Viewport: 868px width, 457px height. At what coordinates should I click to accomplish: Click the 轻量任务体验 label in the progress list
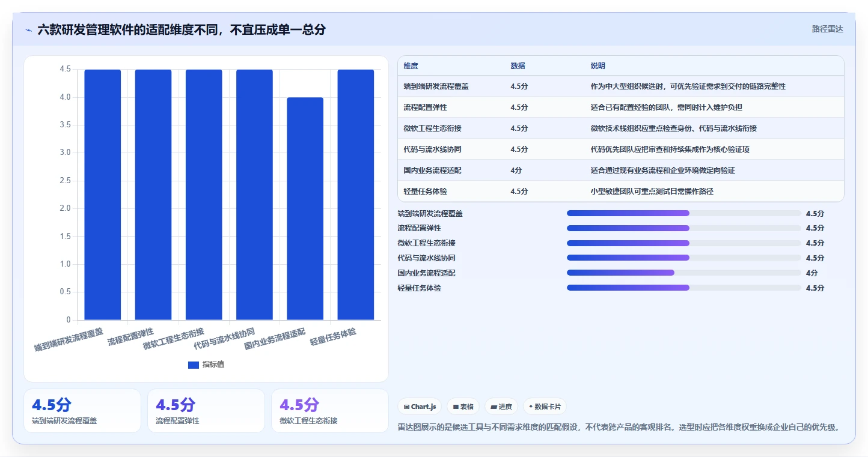419,288
